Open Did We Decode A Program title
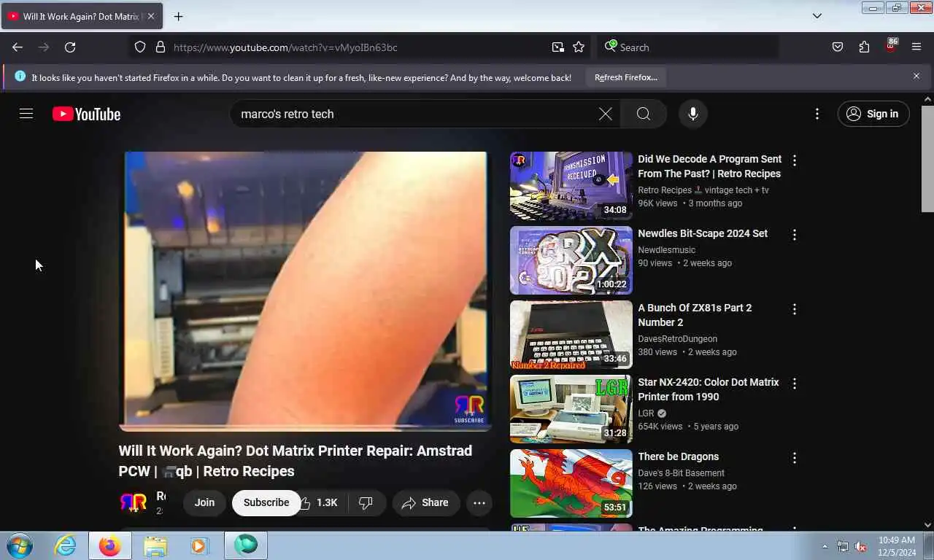 point(709,166)
